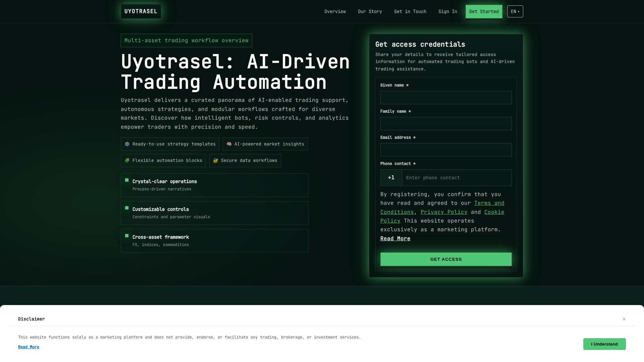Focus the Given name input field
Viewport: 644px width, 362px height.
tap(446, 98)
